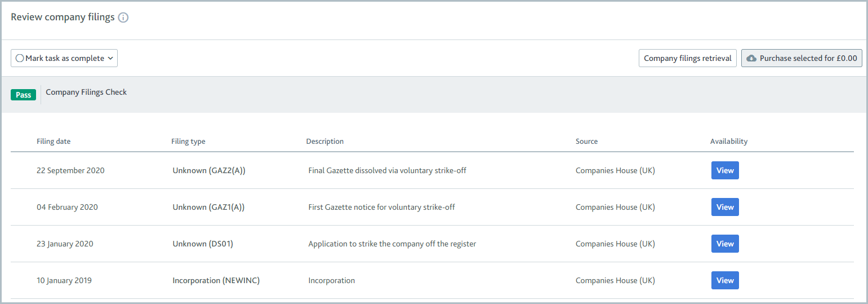
Task: Click cloud download icon on Purchase button
Action: tap(751, 58)
